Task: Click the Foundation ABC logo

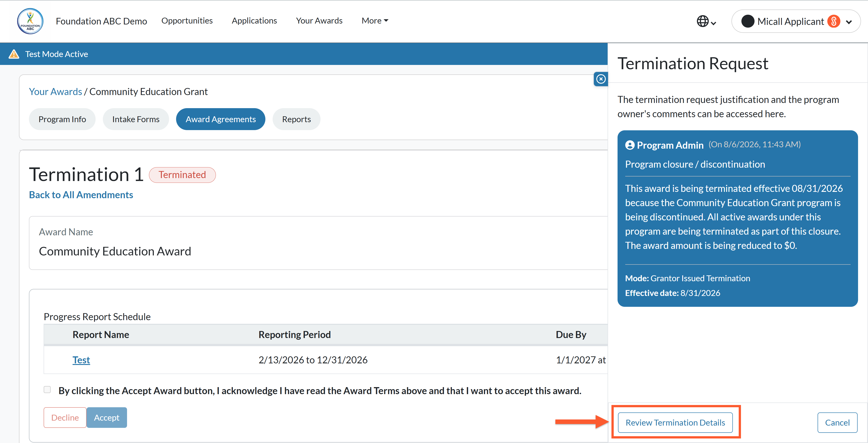Action: coord(30,21)
